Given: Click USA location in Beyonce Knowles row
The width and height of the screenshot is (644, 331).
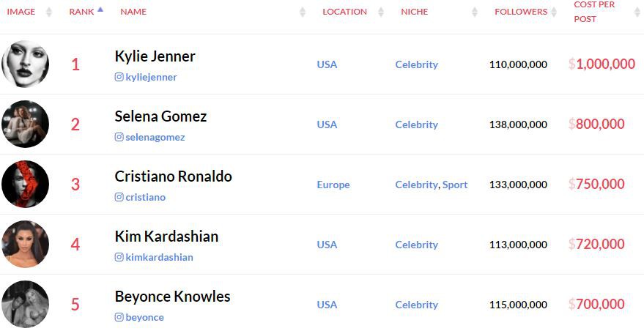Looking at the screenshot, I should pyautogui.click(x=327, y=305).
